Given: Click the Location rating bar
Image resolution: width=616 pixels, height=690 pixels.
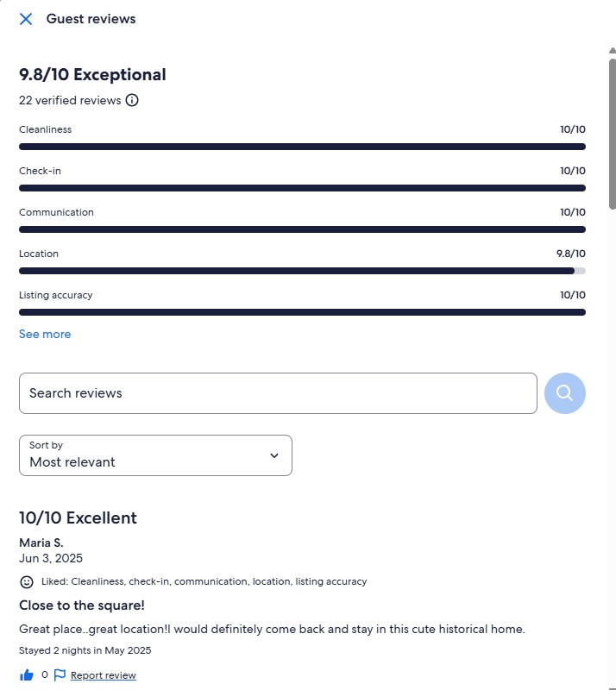Looking at the screenshot, I should (x=302, y=271).
